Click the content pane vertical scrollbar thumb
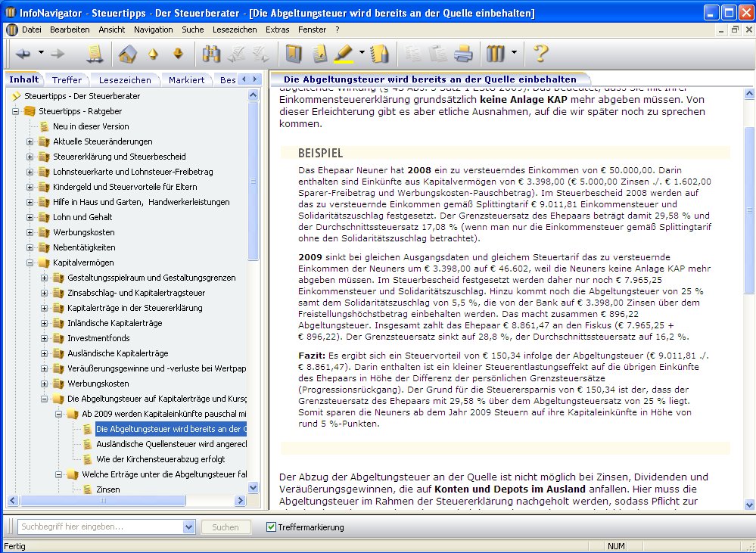This screenshot has width=756, height=553. click(x=749, y=210)
